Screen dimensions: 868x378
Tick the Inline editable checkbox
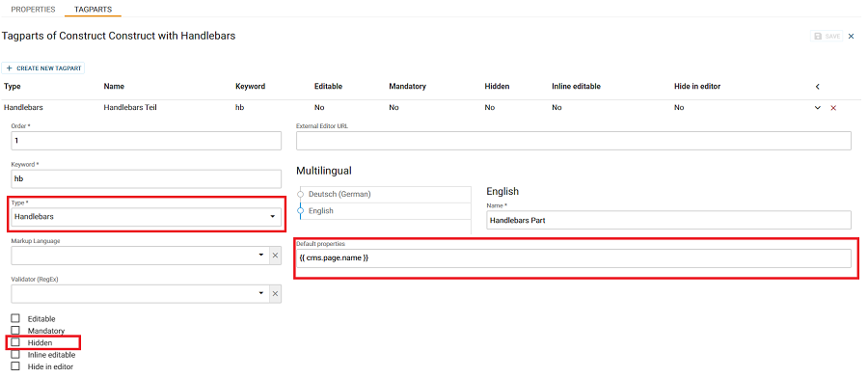[x=15, y=354]
